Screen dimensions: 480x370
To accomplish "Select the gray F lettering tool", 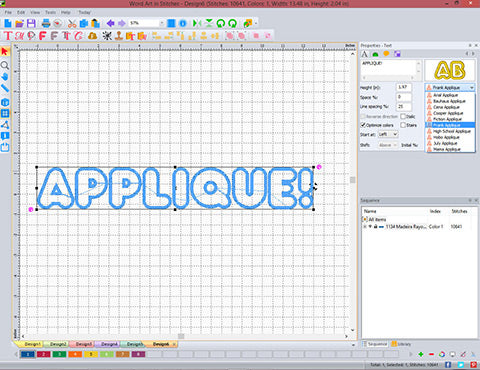I will click(x=54, y=36).
